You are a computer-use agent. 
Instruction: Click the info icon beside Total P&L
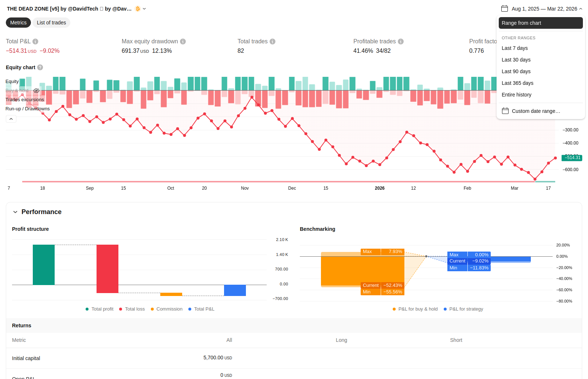(x=35, y=42)
